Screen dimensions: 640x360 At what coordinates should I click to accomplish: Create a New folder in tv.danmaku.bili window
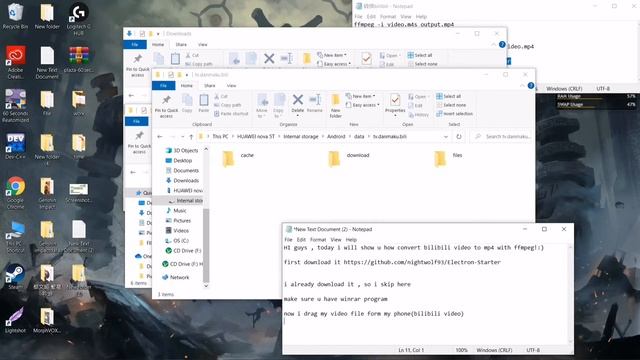point(336,106)
